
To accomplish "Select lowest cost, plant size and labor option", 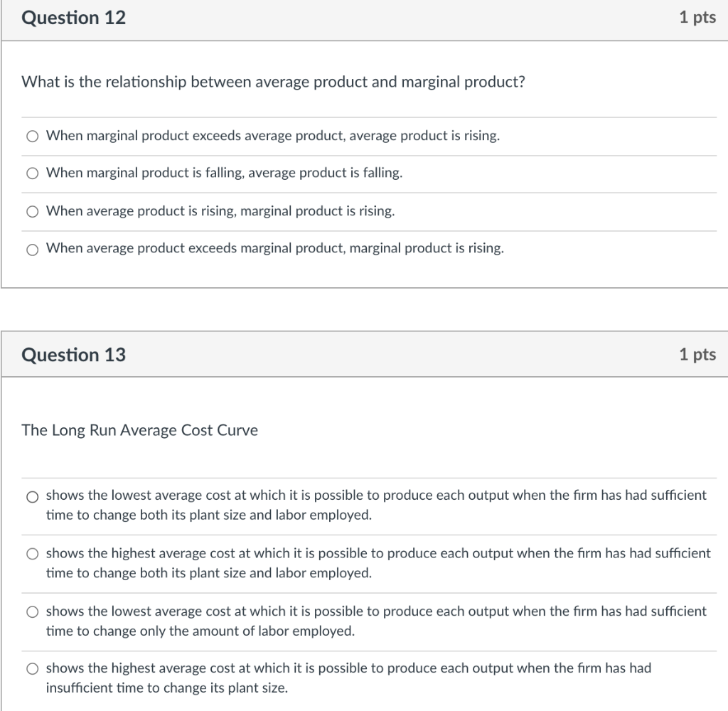I will click(32, 497).
